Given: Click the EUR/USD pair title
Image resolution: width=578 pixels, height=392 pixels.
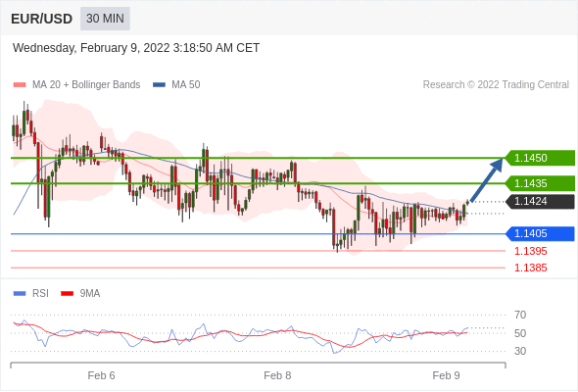Looking at the screenshot, I should [42, 19].
